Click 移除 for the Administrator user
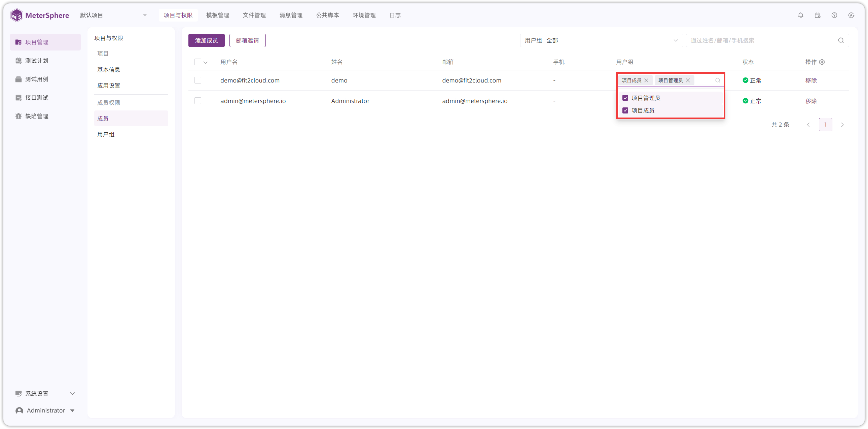868x429 pixels. pyautogui.click(x=811, y=101)
